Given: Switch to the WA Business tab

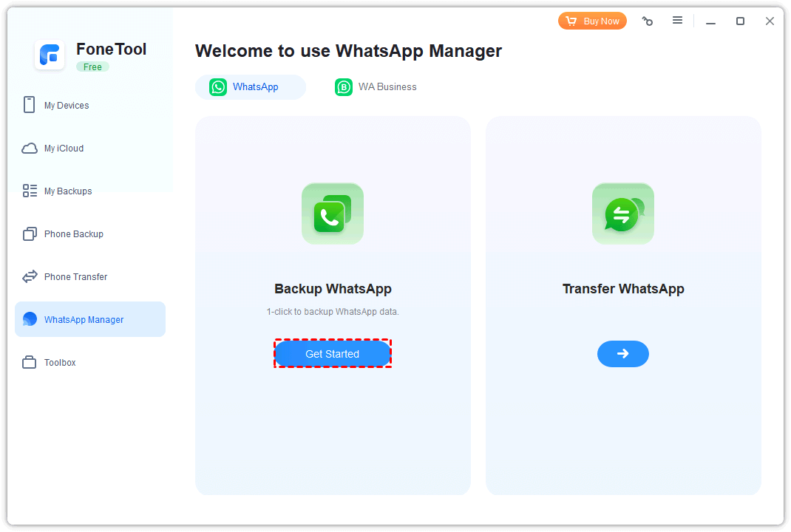Looking at the screenshot, I should click(376, 87).
